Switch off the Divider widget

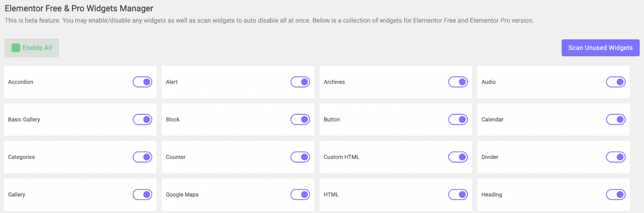coord(616,157)
